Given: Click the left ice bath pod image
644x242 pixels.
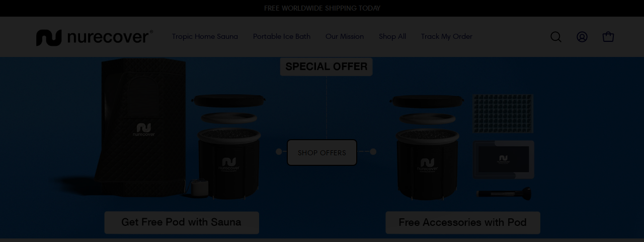Looking at the screenshot, I should pyautogui.click(x=228, y=146).
